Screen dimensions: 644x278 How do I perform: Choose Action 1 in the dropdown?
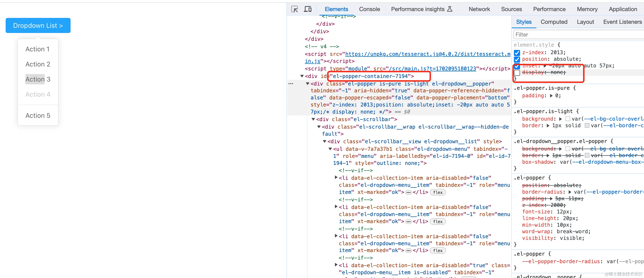[x=38, y=49]
